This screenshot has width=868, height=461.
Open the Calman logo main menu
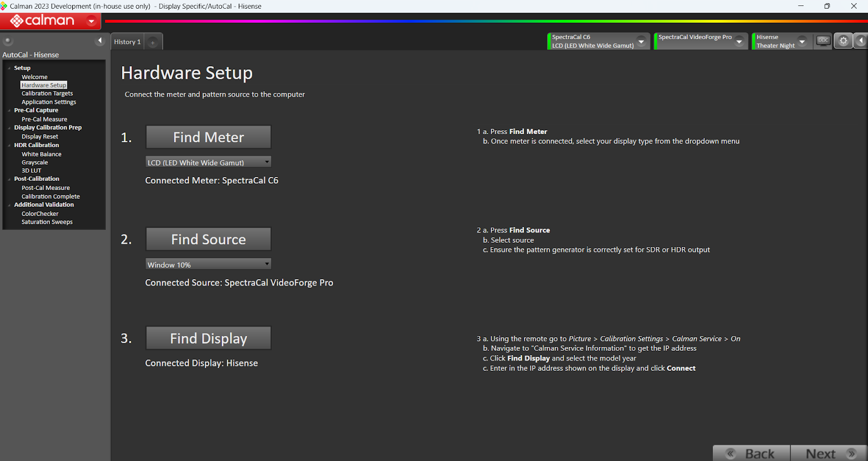point(50,21)
